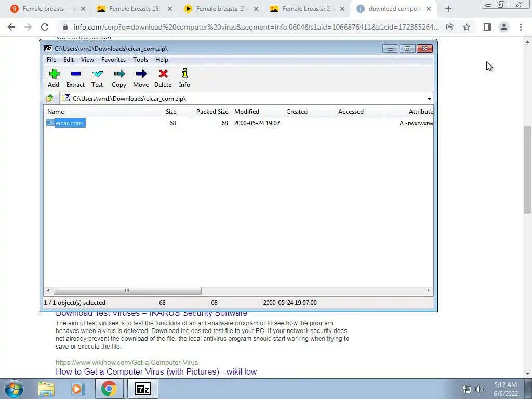Click the volume speaker tray icon
Screen dimensions: 532x399
[480, 389]
